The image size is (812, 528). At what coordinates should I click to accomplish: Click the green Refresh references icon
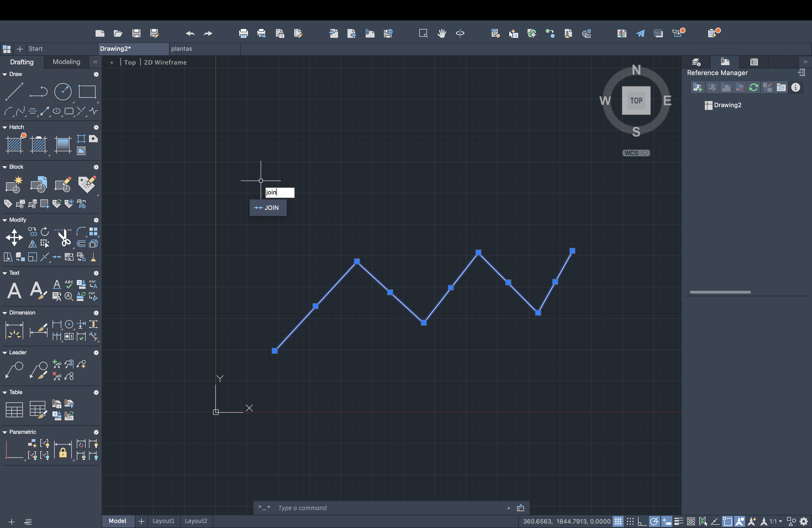point(753,88)
